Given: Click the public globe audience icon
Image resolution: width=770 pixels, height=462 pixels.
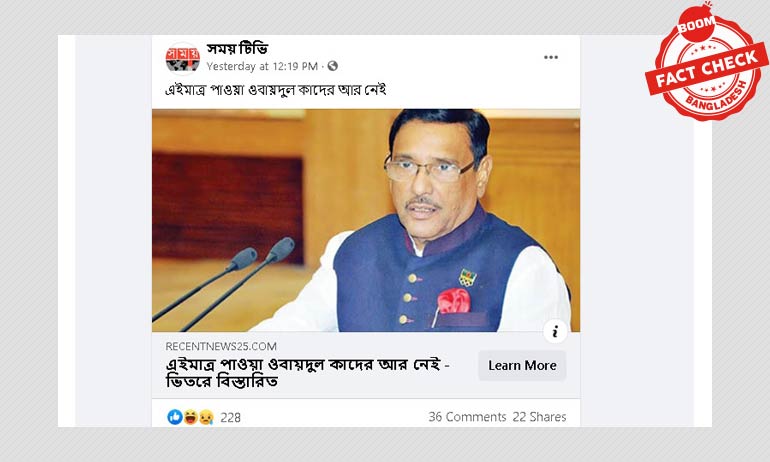Looking at the screenshot, I should click(x=332, y=66).
